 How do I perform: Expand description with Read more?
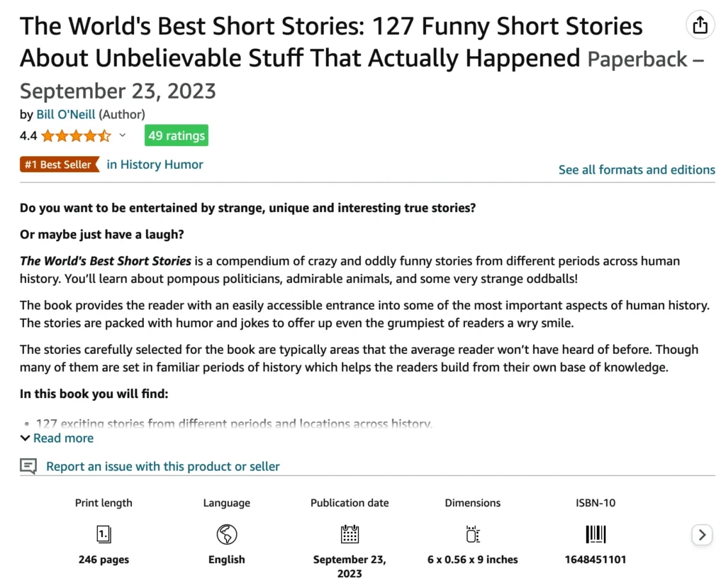pyautogui.click(x=57, y=438)
